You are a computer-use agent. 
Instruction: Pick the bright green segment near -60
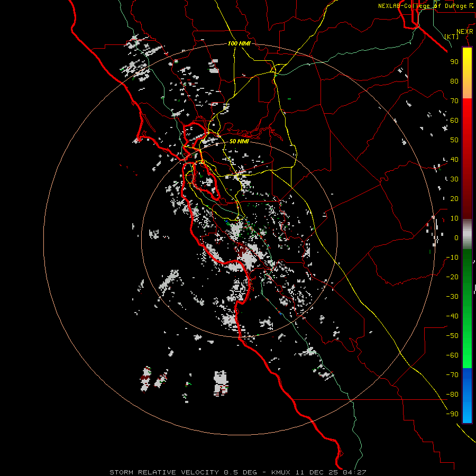[467, 356]
